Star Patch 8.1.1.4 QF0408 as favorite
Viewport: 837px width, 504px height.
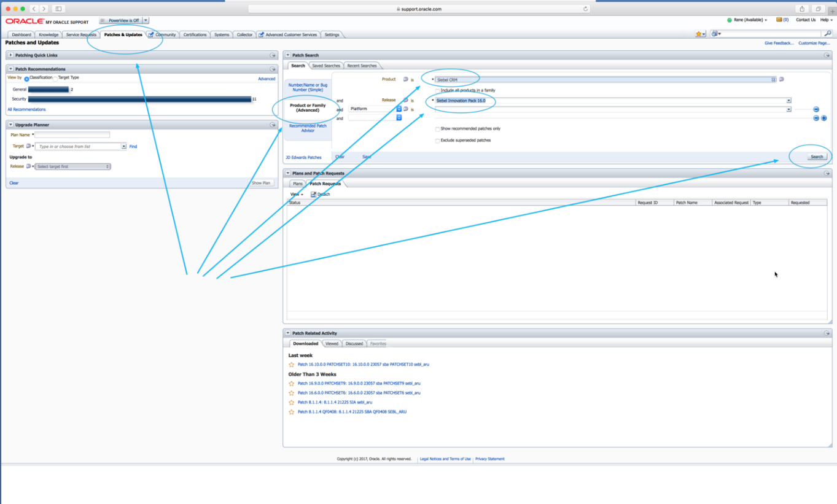click(292, 412)
